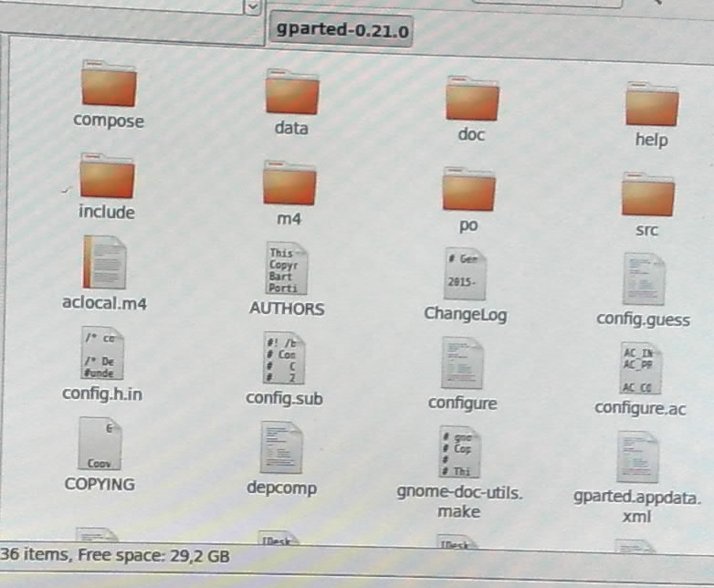Click the ChangeLog file name
This screenshot has height=588, width=714.
pos(466,314)
